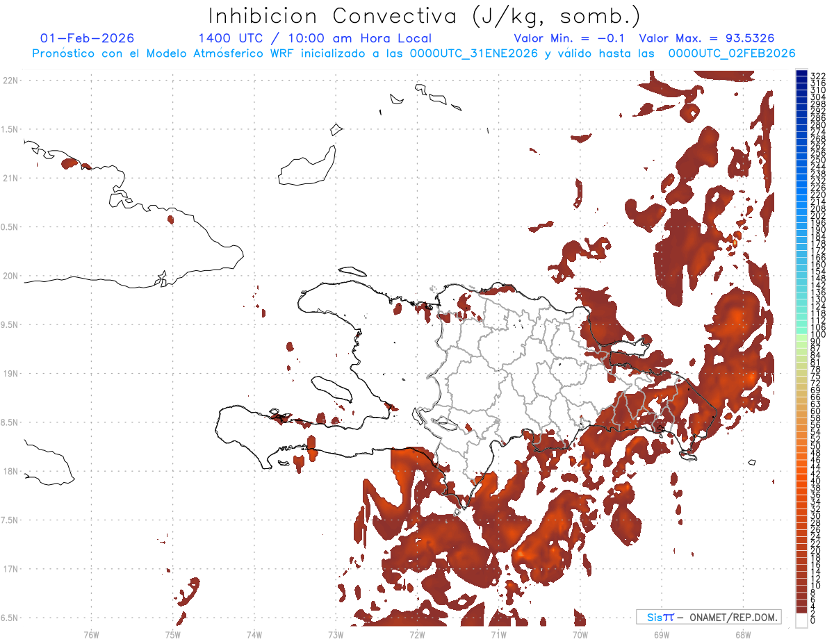The height and width of the screenshot is (644, 834).
Task: Click the 'SisTT - ONAMET/REP.DOM.' credit box
Action: [709, 617]
